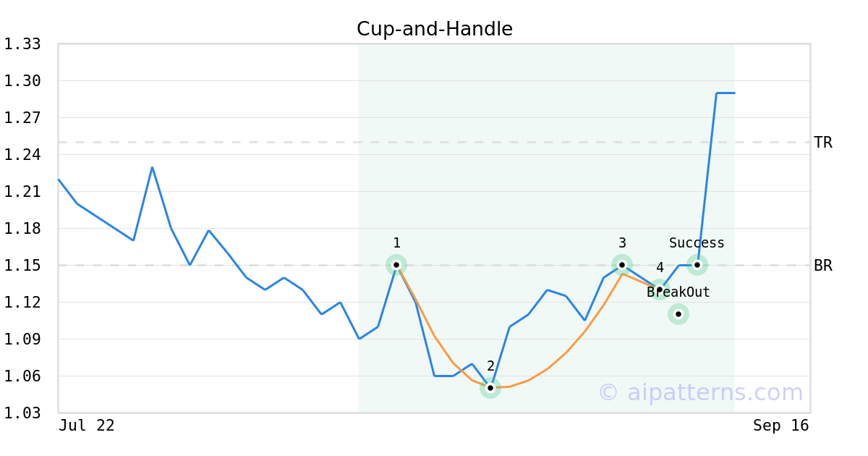Click the TR target line label
This screenshot has height=456, width=868.
click(x=823, y=143)
